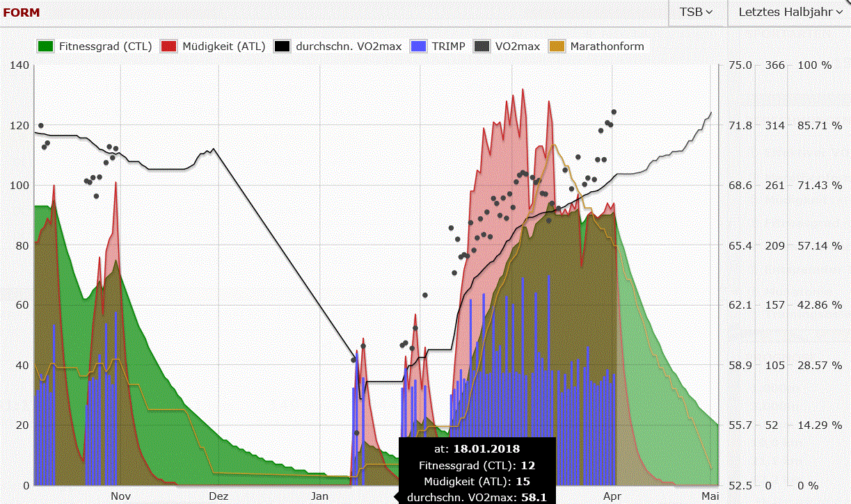Click the green Fitnessgrad (CTL) legend swatch

pyautogui.click(x=45, y=47)
